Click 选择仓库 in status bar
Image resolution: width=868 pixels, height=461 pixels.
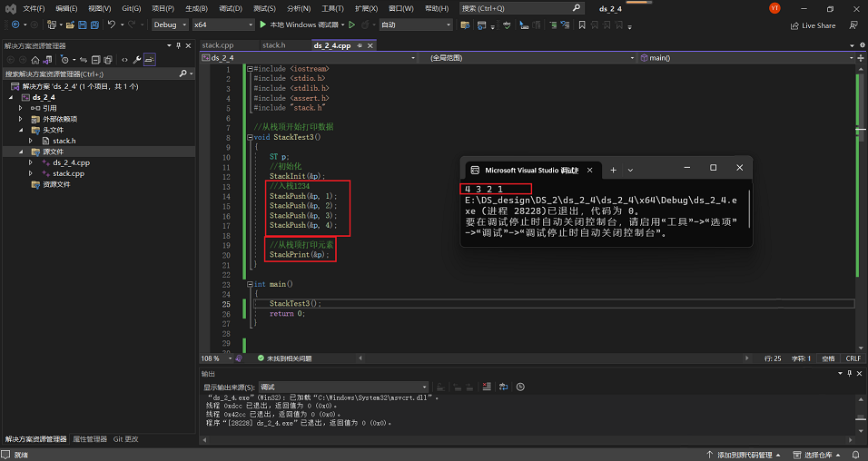point(817,455)
